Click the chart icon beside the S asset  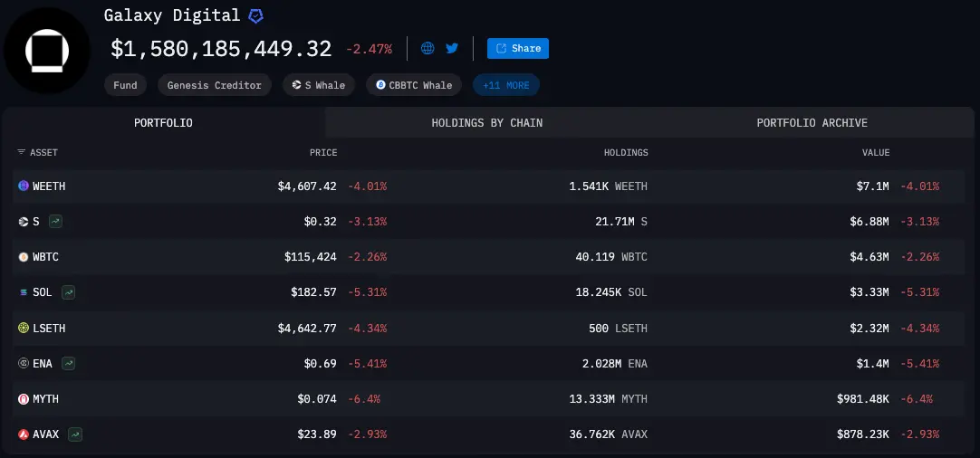pyautogui.click(x=55, y=221)
